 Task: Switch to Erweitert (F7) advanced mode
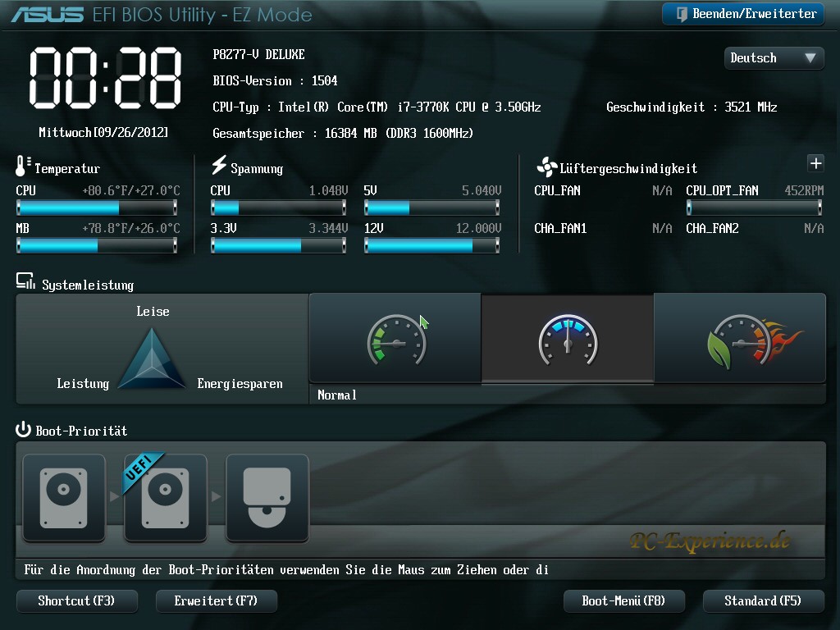[x=216, y=601]
